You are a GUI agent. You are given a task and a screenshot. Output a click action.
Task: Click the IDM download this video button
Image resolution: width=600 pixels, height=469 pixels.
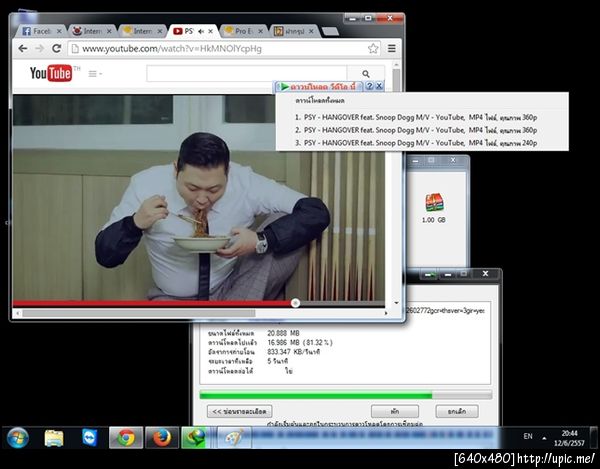coord(318,86)
